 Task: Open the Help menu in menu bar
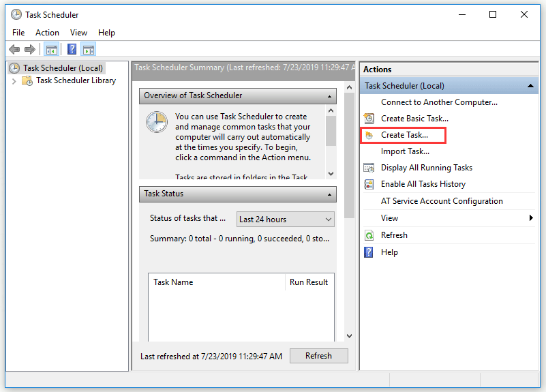(106, 33)
